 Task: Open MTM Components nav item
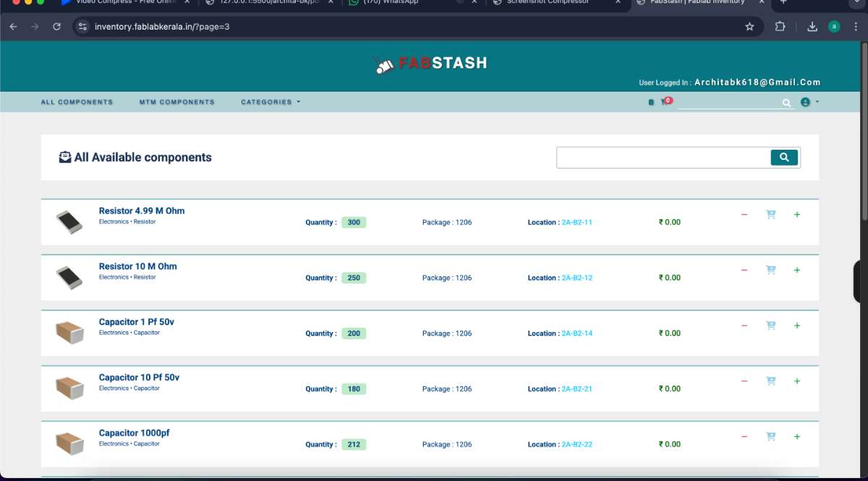177,102
